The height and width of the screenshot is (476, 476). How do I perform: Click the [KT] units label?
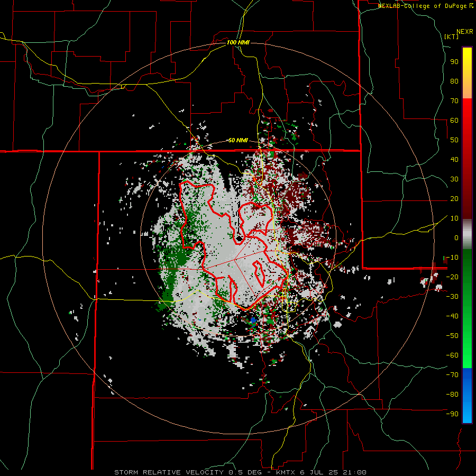(451, 36)
